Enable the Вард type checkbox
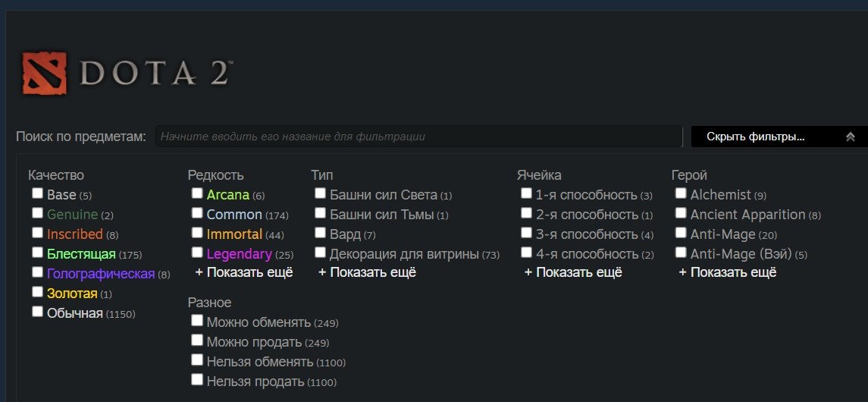Screen dimensions: 868x402 pos(320,233)
